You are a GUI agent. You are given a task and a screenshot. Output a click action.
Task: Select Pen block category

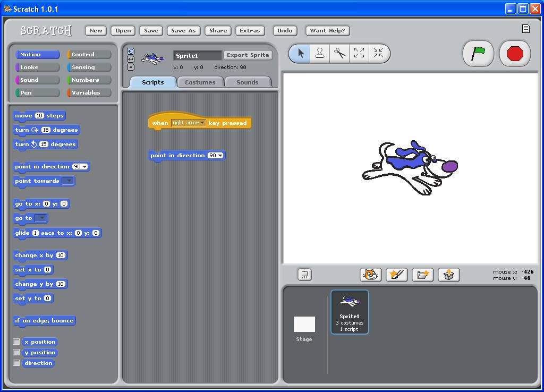[38, 92]
